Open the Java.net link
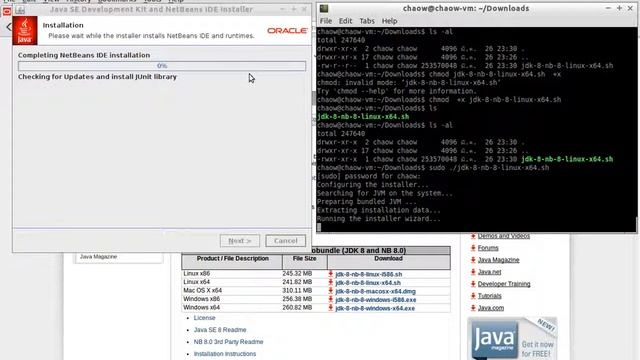The image size is (640, 360). pyautogui.click(x=489, y=272)
